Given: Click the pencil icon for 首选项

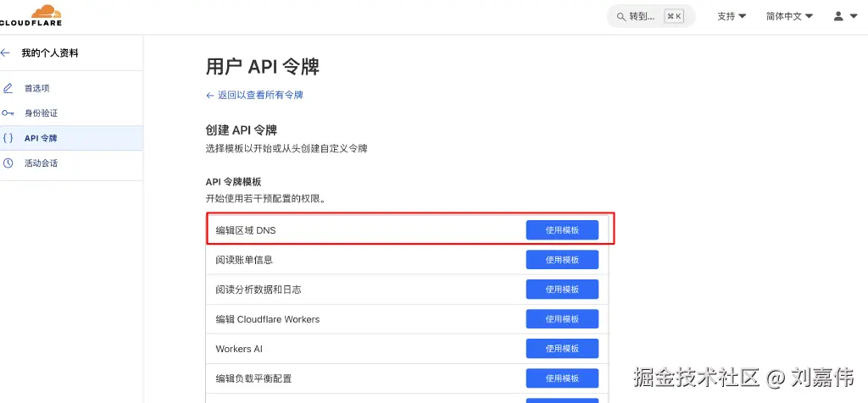Looking at the screenshot, I should pyautogui.click(x=8, y=88).
